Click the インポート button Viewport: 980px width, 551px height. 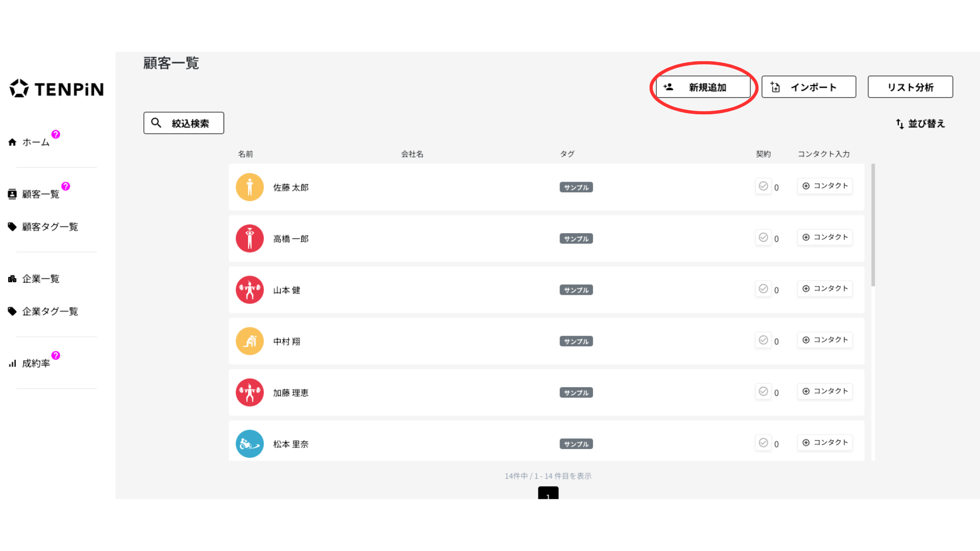(x=808, y=87)
